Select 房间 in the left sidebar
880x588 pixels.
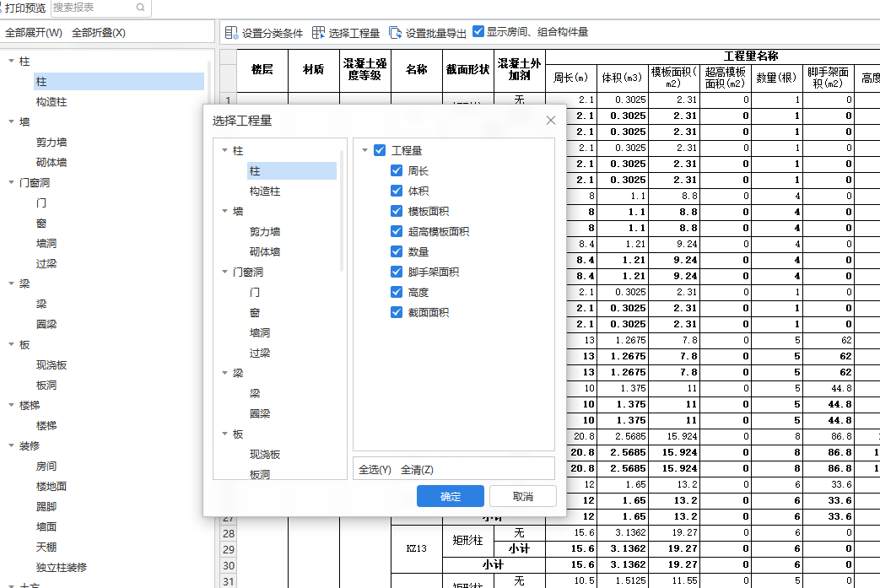pos(46,467)
